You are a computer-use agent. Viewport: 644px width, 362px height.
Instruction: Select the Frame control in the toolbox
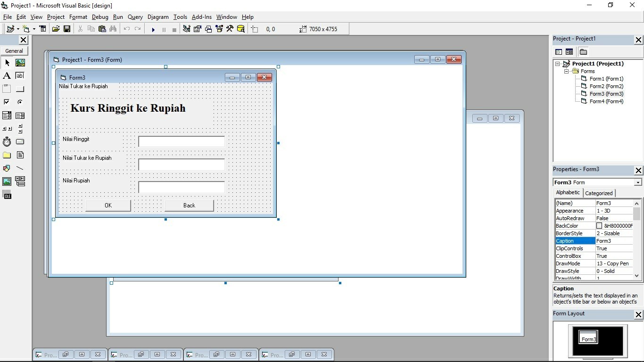point(7,89)
